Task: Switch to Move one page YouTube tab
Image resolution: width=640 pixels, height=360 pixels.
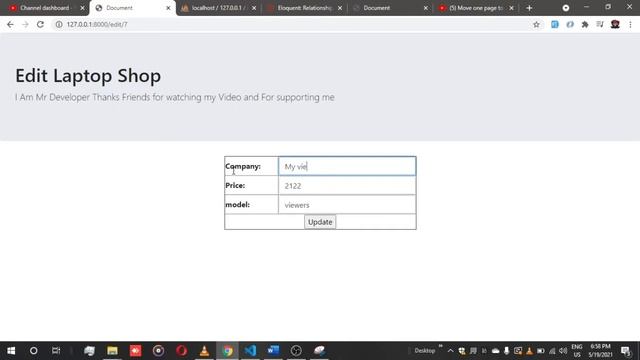Action: (x=476, y=8)
